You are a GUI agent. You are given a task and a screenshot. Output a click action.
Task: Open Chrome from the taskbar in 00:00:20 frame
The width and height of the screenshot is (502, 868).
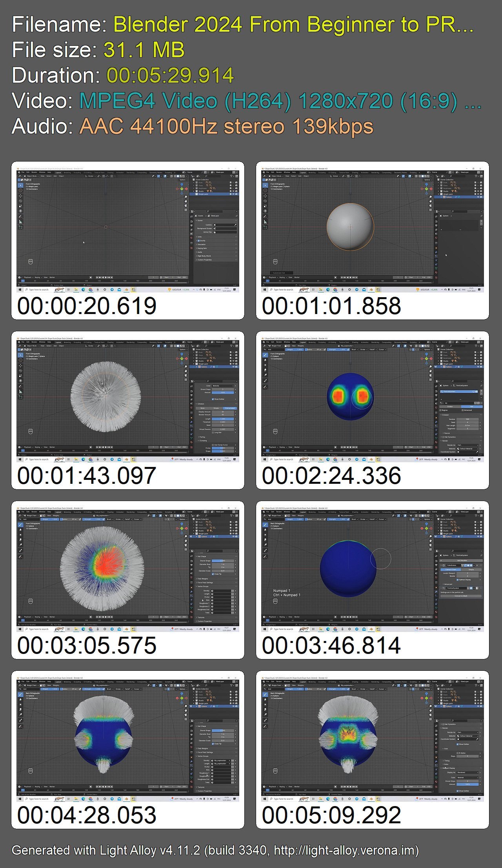pyautogui.click(x=91, y=290)
